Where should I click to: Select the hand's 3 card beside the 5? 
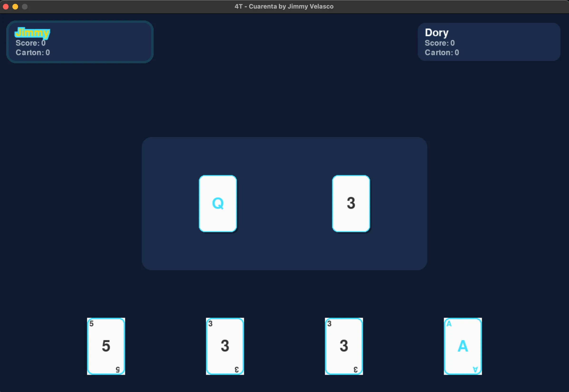pos(225,346)
